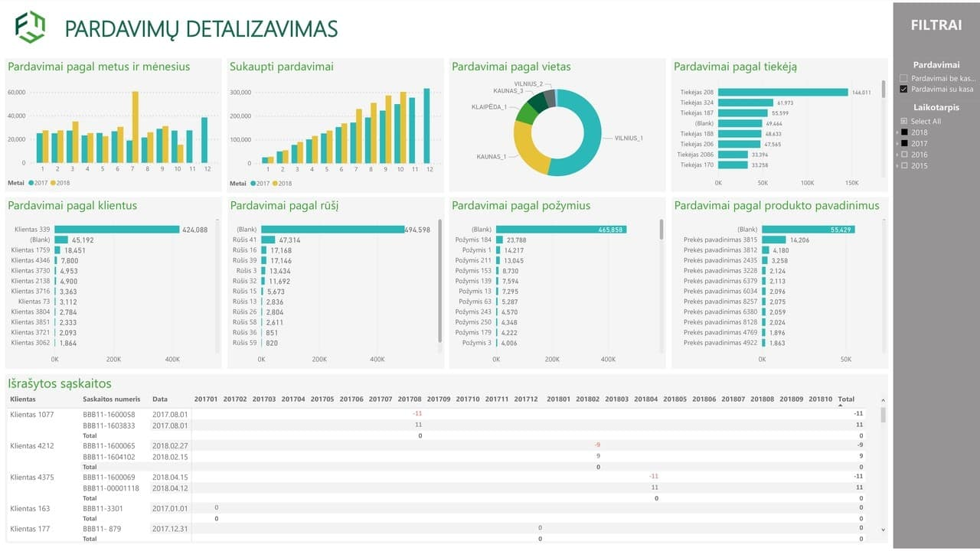Enable 'Pardavimai be kasa' checkbox

coord(904,78)
